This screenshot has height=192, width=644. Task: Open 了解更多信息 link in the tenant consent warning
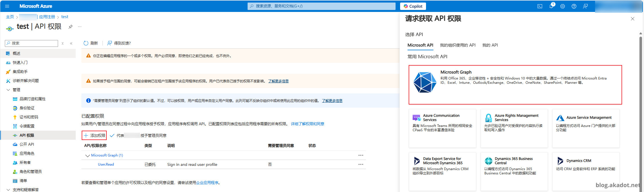click(278, 81)
